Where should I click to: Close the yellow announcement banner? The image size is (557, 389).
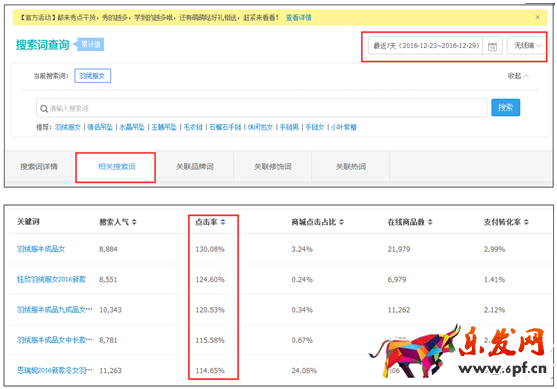(537, 17)
